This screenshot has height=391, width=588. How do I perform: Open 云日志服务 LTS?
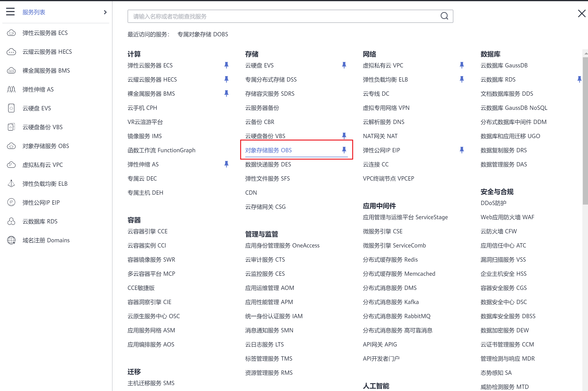pos(264,344)
